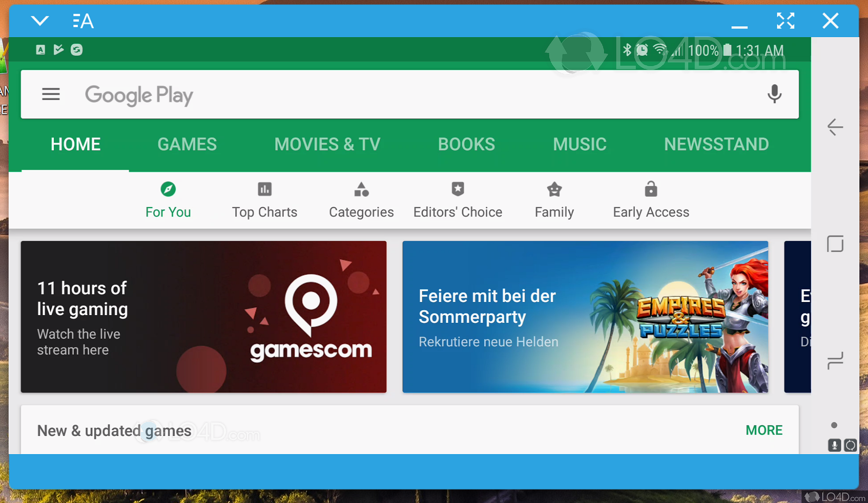The image size is (868, 503).
Task: Open the BOOKS tab
Action: 466,144
